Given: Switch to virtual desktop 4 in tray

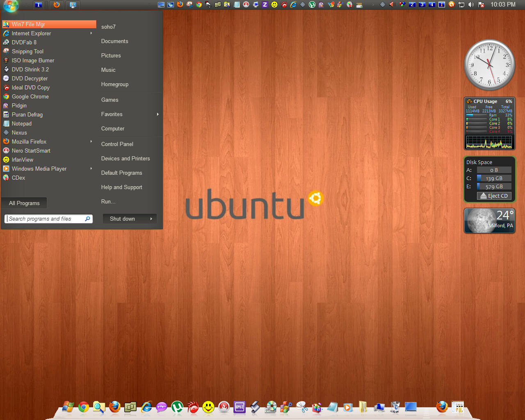Looking at the screenshot, I should (432, 5).
